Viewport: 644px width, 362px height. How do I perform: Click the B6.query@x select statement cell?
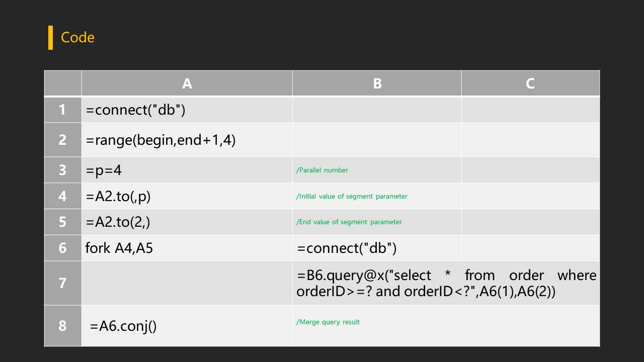click(446, 283)
